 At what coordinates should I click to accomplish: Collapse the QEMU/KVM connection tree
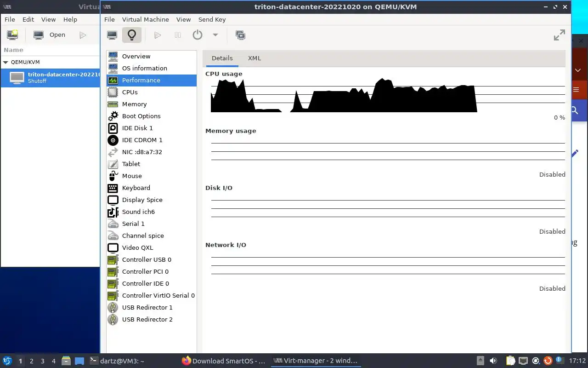tap(6, 62)
